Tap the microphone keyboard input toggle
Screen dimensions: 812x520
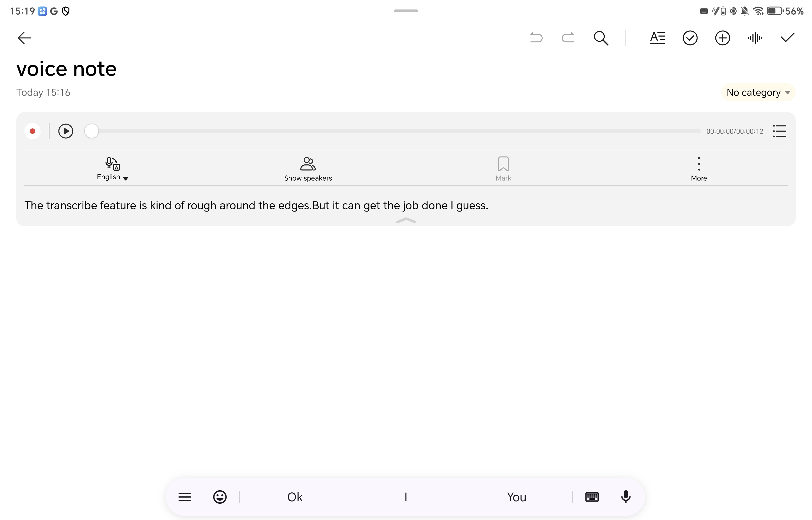626,496
